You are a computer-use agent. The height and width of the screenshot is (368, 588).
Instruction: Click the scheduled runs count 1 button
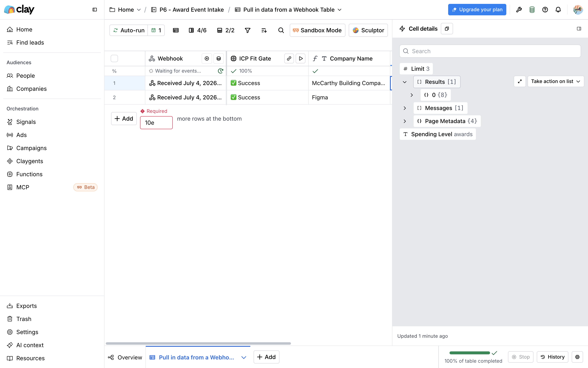click(156, 30)
